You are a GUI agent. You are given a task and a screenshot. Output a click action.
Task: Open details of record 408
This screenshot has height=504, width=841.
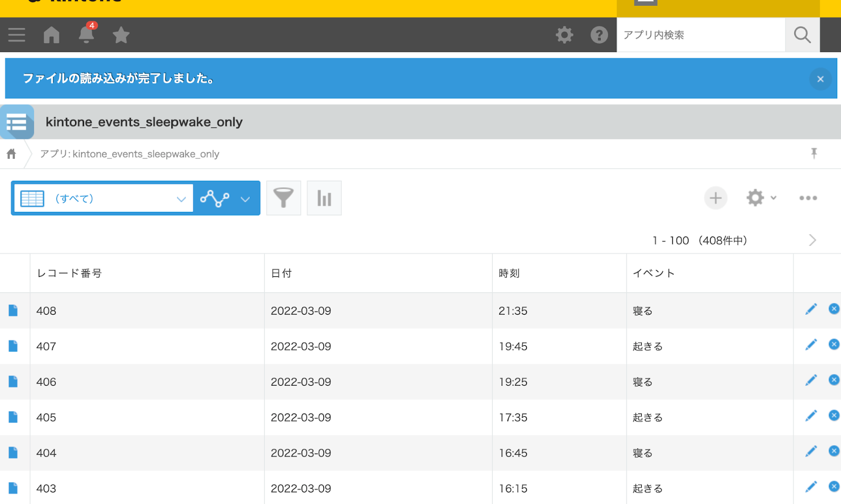coord(13,311)
